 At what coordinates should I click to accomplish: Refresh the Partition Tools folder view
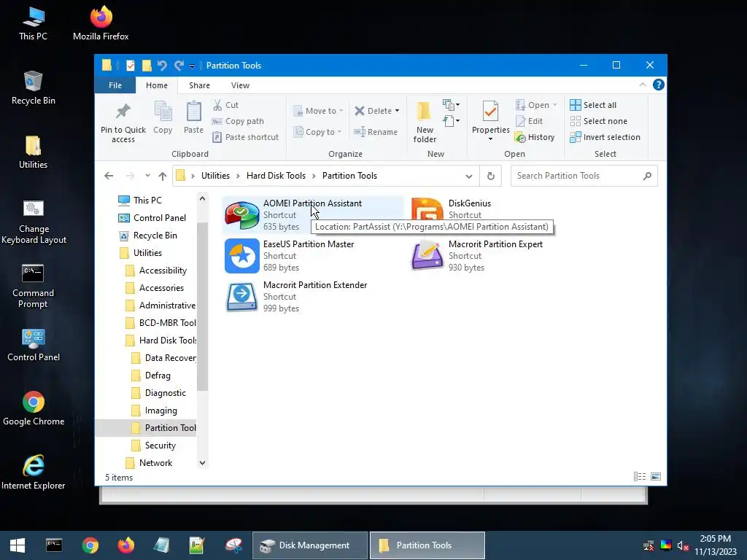[491, 176]
